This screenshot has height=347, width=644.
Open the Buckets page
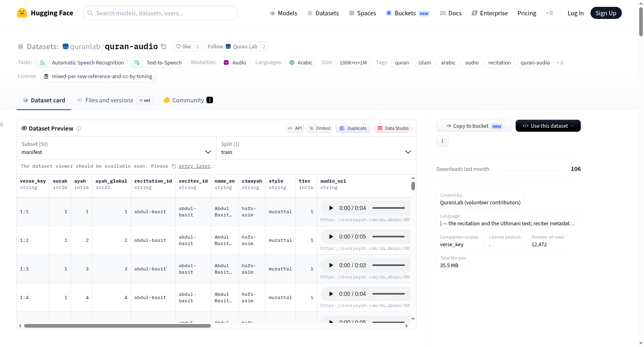[408, 13]
